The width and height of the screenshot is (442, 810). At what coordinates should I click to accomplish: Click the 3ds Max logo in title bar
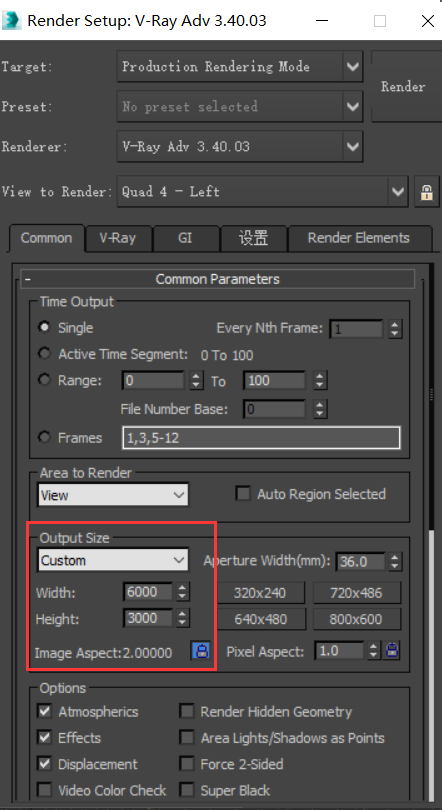click(11, 20)
